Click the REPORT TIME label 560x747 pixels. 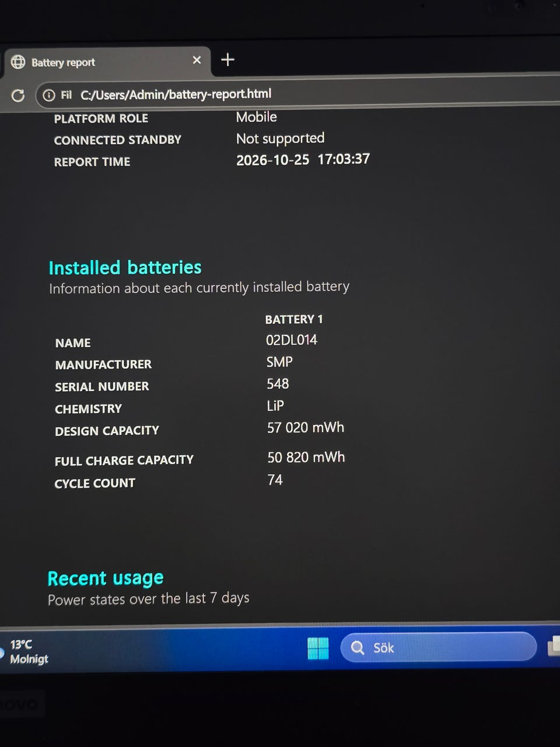[x=92, y=162]
